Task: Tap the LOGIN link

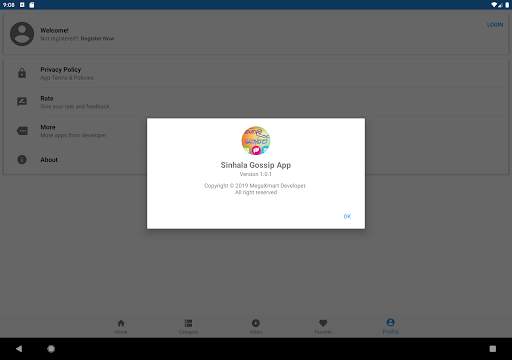Action: [x=495, y=25]
